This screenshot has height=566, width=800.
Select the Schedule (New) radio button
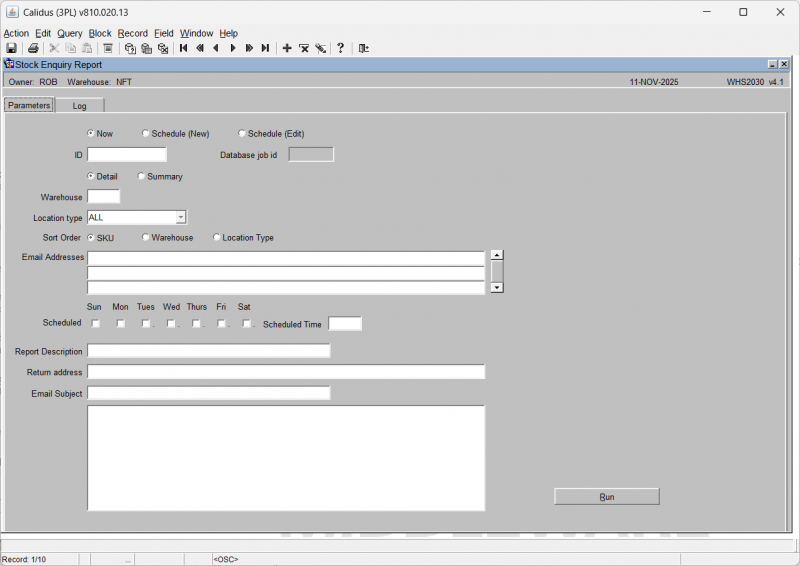click(x=146, y=133)
